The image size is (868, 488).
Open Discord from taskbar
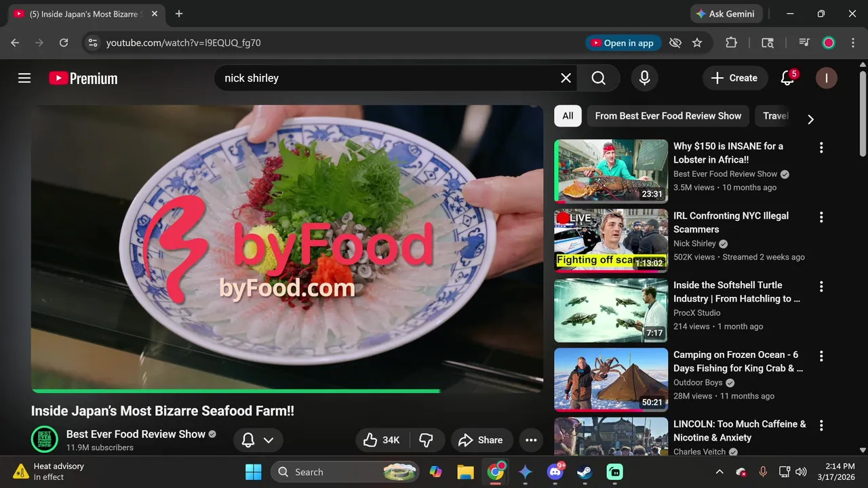click(x=555, y=472)
